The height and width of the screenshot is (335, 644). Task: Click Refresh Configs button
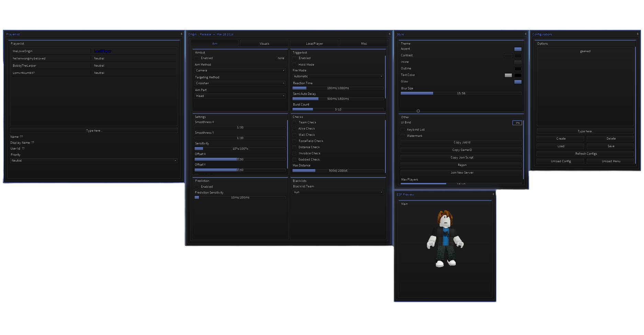[586, 154]
